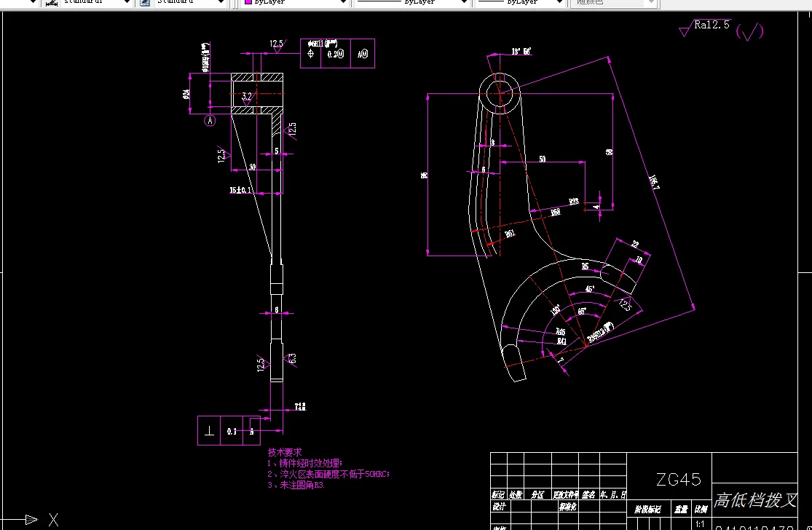The width and height of the screenshot is (812, 530).
Task: Open the dimension style manager icon
Action: pos(51,3)
